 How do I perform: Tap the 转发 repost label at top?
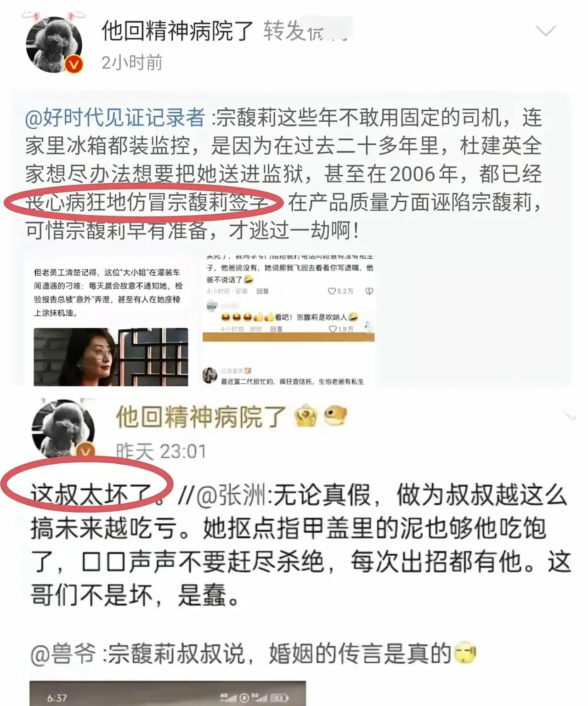[284, 31]
